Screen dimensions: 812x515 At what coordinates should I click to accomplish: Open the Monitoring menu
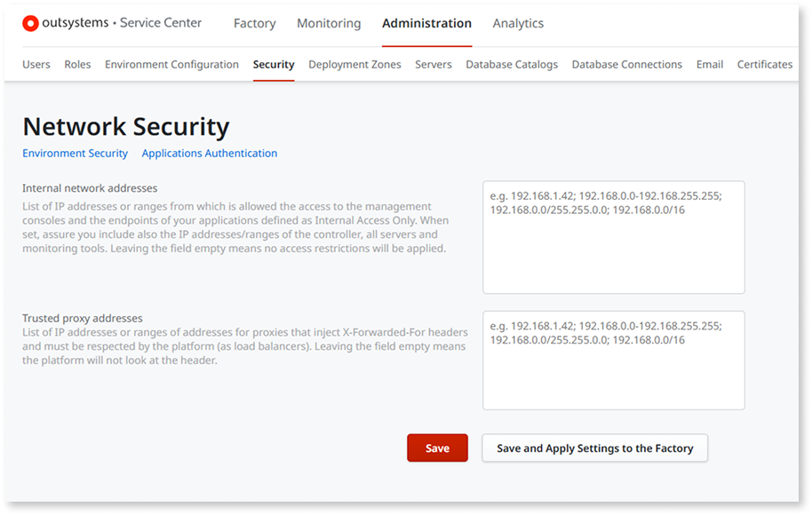[x=329, y=23]
